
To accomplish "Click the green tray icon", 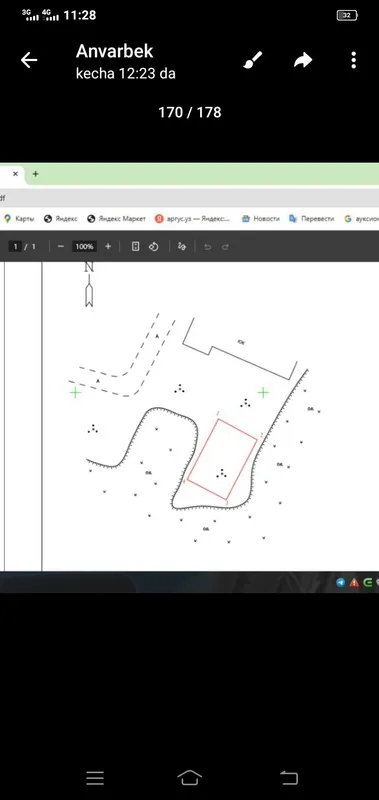I will click(x=367, y=582).
